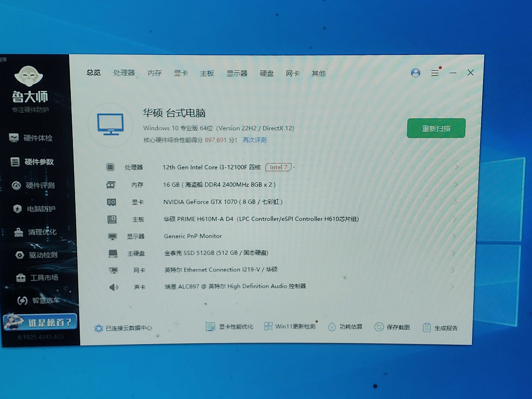Click the user account avatar icon
532x399 pixels.
click(415, 73)
